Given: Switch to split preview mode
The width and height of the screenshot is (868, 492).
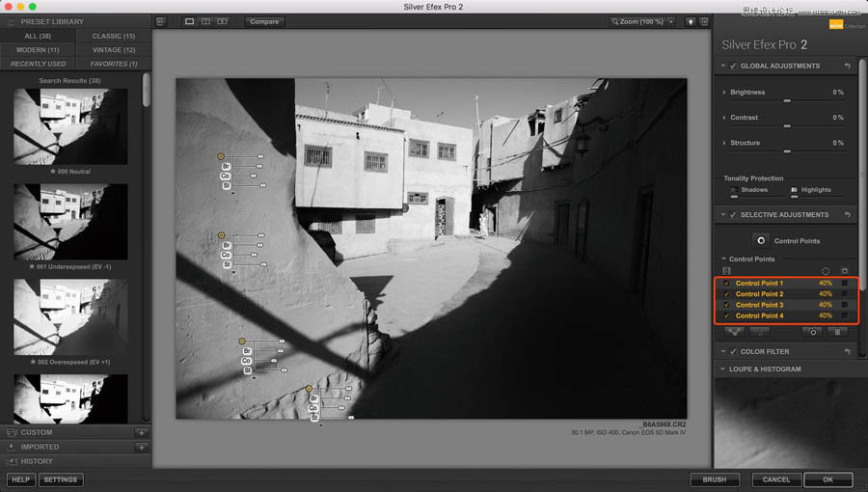Looking at the screenshot, I should pos(206,21).
